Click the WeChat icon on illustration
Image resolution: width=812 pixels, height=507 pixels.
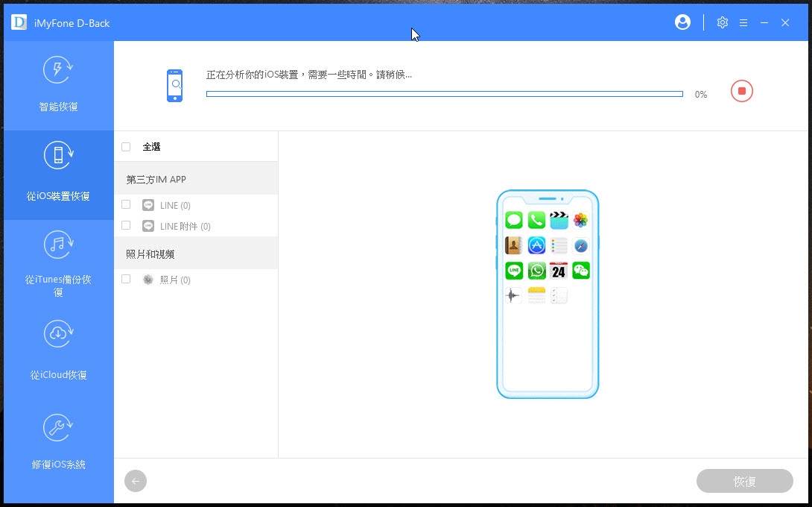click(x=581, y=270)
